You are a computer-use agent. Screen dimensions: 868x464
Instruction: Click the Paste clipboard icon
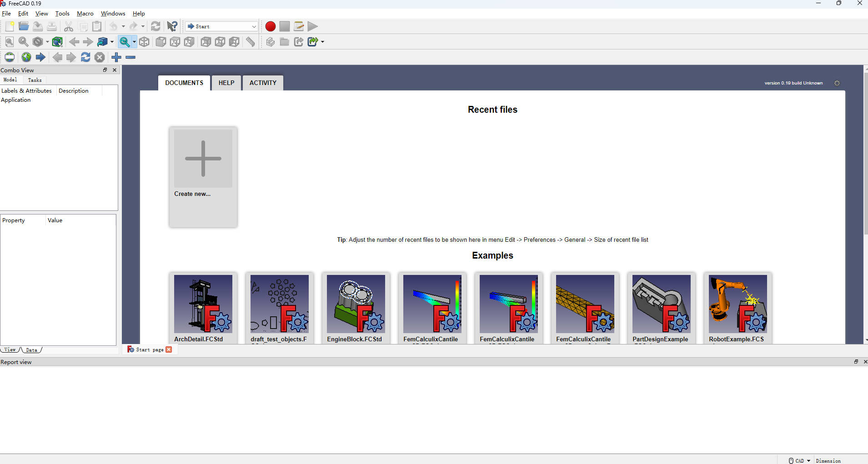(97, 26)
